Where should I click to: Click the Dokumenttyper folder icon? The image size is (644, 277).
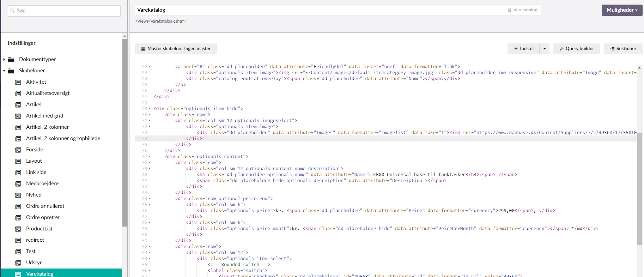(11, 59)
